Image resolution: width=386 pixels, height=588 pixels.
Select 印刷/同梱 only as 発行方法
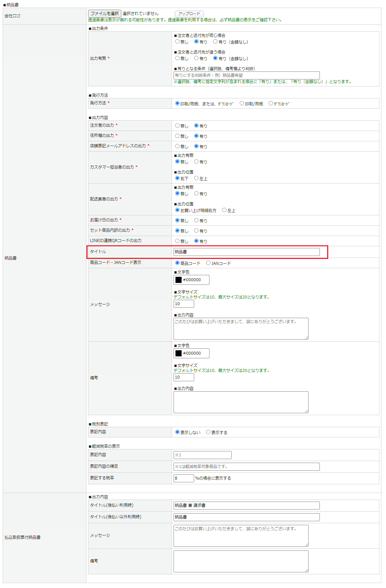coord(242,103)
